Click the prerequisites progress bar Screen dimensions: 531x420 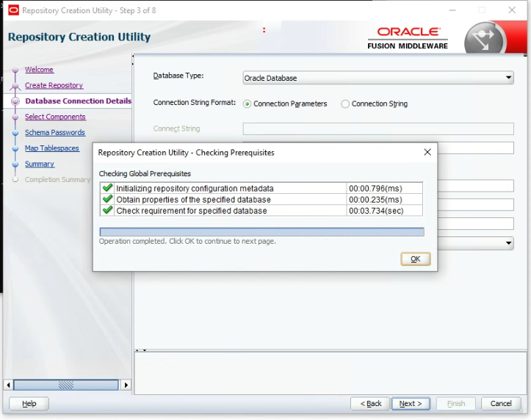[261, 232]
